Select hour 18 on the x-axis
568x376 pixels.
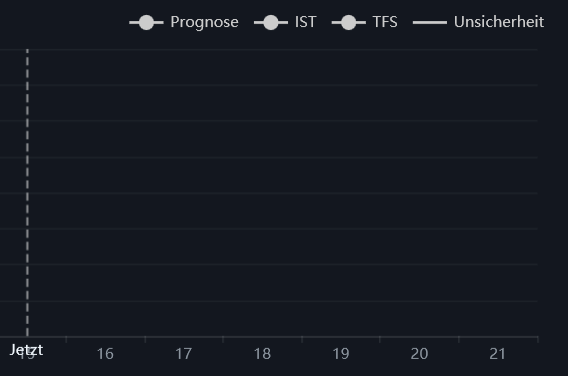[x=262, y=354]
